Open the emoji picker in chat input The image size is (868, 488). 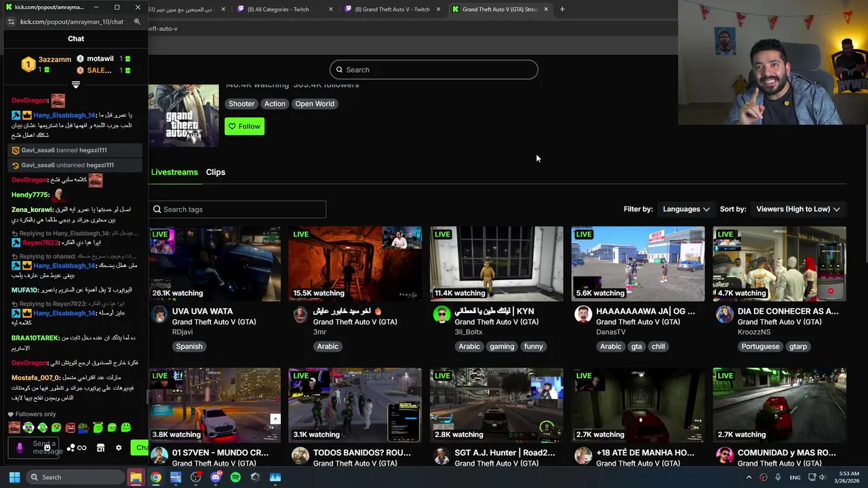click(x=47, y=448)
